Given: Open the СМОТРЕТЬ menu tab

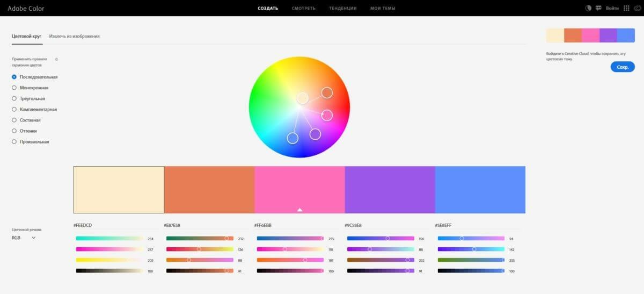Looking at the screenshot, I should pos(304,9).
